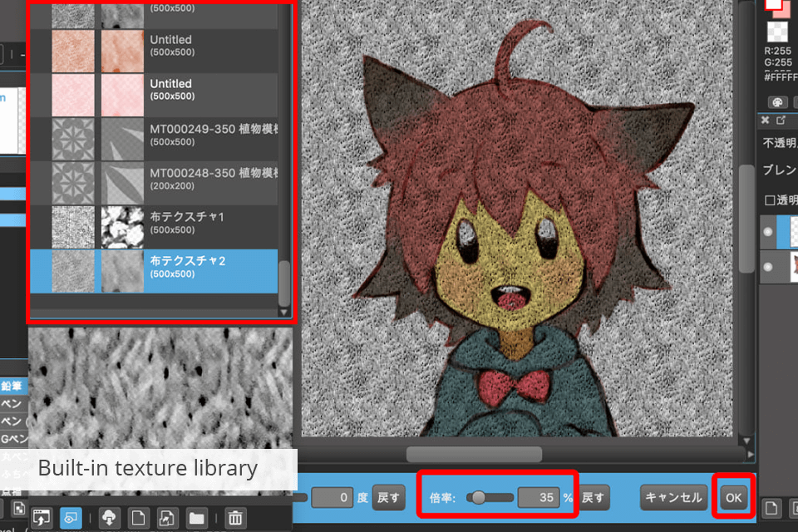Click the cloud download materials icon
Viewport: 798px width, 532px height.
click(x=109, y=518)
